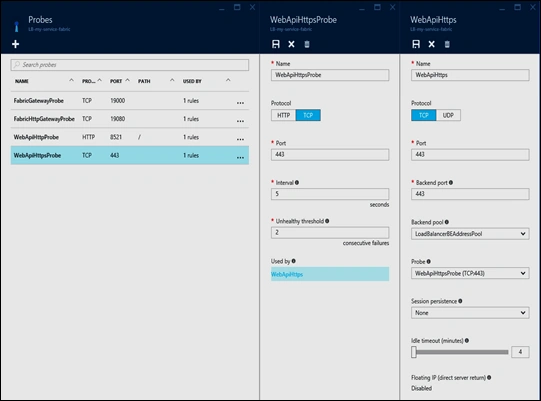The width and height of the screenshot is (541, 401).
Task: Select HTTP protocol for the probe
Action: tap(283, 115)
